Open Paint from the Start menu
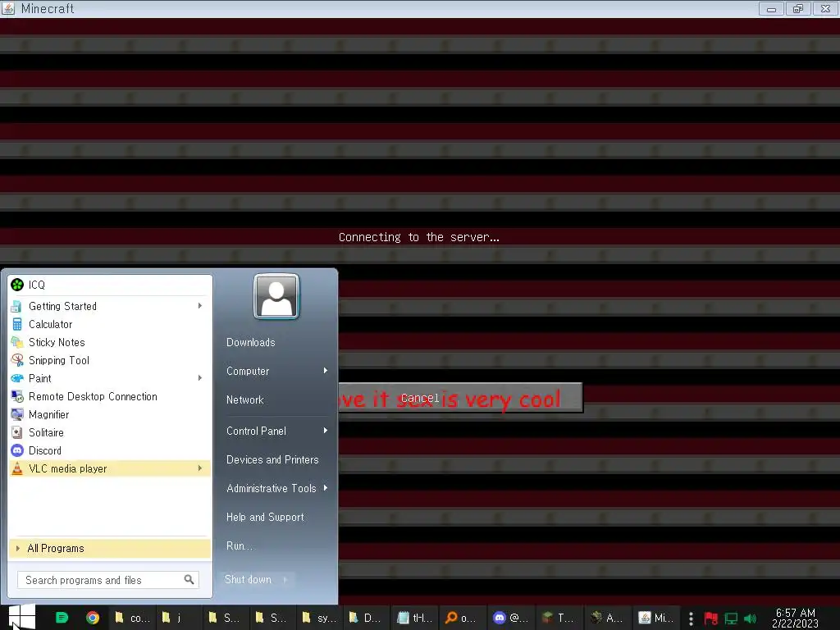This screenshot has height=630, width=840. 110,378
